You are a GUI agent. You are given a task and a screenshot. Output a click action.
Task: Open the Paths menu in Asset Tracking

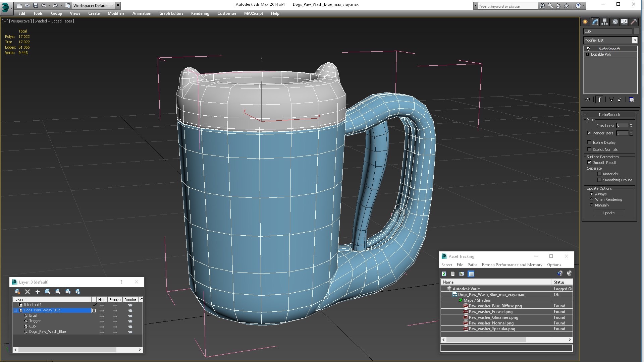point(472,265)
